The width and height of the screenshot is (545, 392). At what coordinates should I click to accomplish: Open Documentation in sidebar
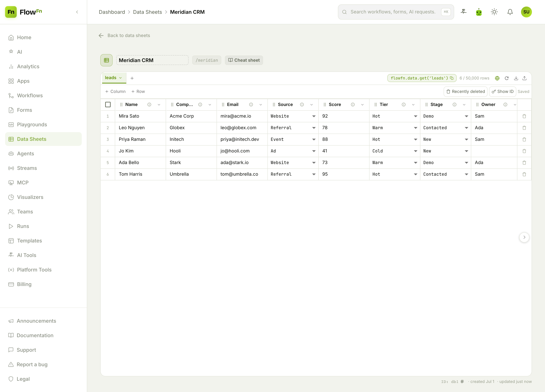(x=43, y=335)
